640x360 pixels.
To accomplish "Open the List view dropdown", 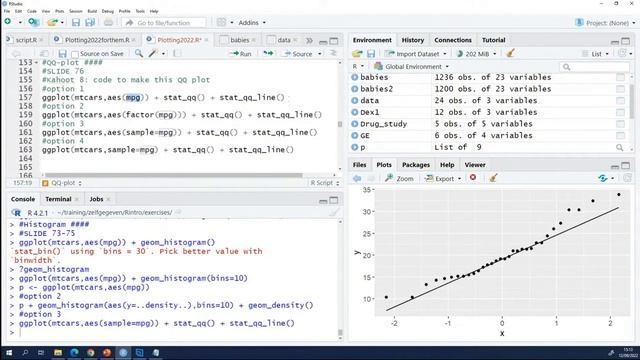I will 596,53.
